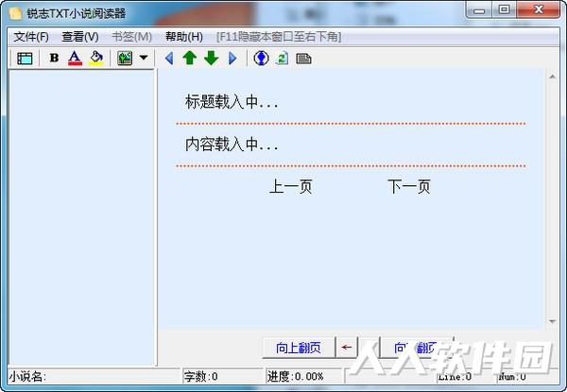
Task: Click the F11隐藏本窗口至右下角 menu item
Action: click(x=279, y=37)
